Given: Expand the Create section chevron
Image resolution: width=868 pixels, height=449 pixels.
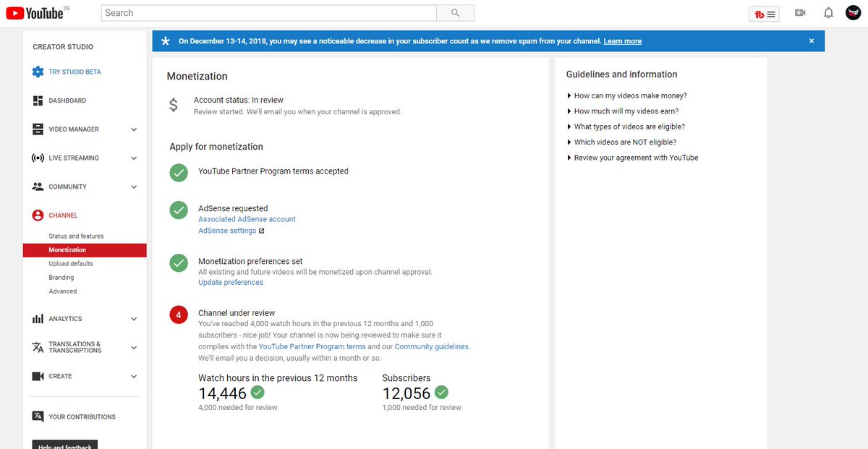Looking at the screenshot, I should tap(134, 376).
